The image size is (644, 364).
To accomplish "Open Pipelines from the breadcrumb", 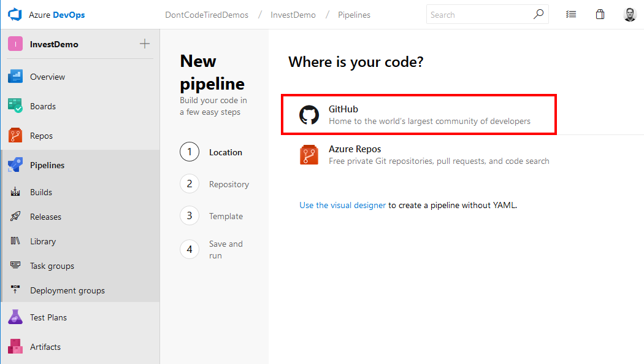I will pos(354,14).
